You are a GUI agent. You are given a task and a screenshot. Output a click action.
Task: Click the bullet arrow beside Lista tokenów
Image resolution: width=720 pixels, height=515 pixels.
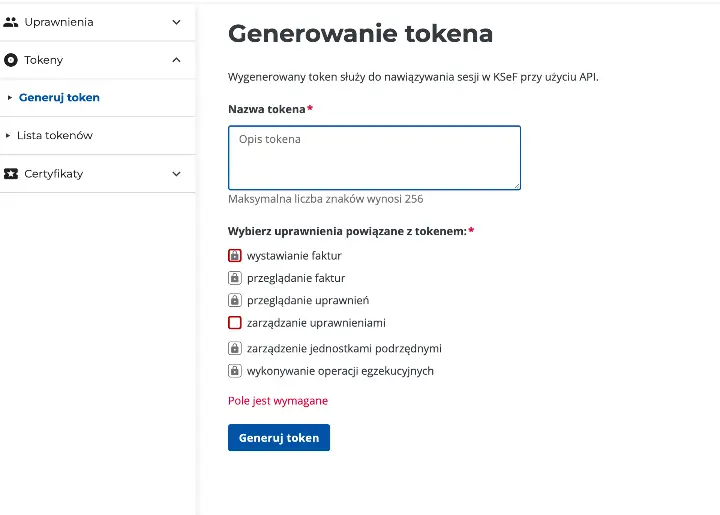point(9,135)
